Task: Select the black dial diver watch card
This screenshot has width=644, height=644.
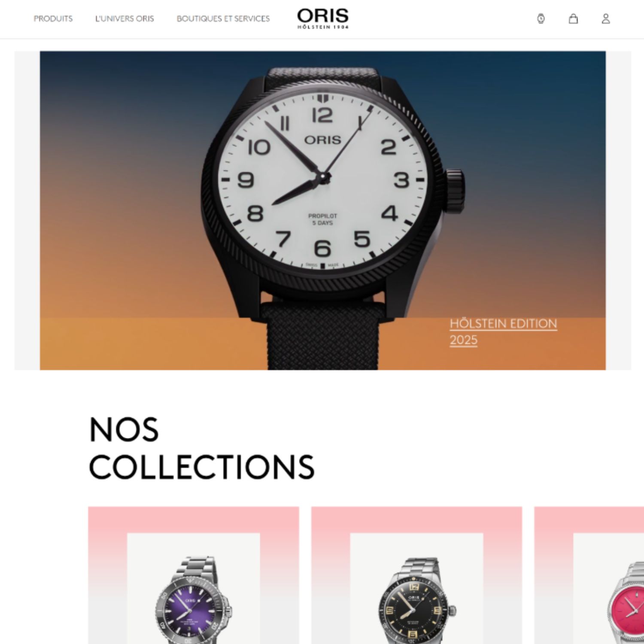Action: pos(416,575)
